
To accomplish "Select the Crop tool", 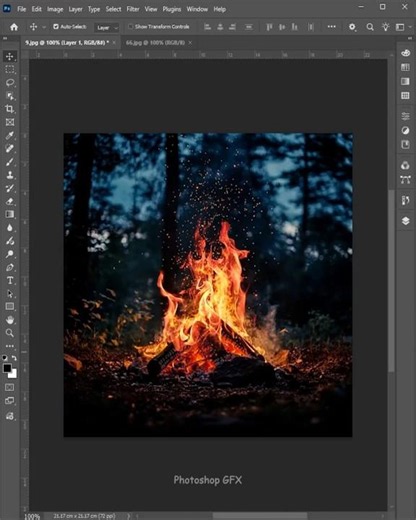I will [x=10, y=109].
